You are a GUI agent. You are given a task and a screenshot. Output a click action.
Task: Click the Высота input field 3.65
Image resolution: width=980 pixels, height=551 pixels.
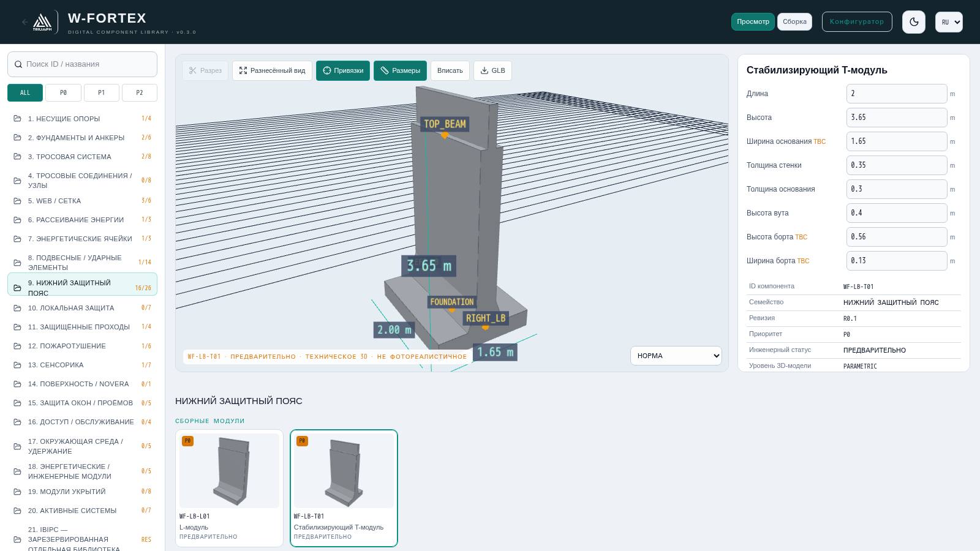[897, 118]
